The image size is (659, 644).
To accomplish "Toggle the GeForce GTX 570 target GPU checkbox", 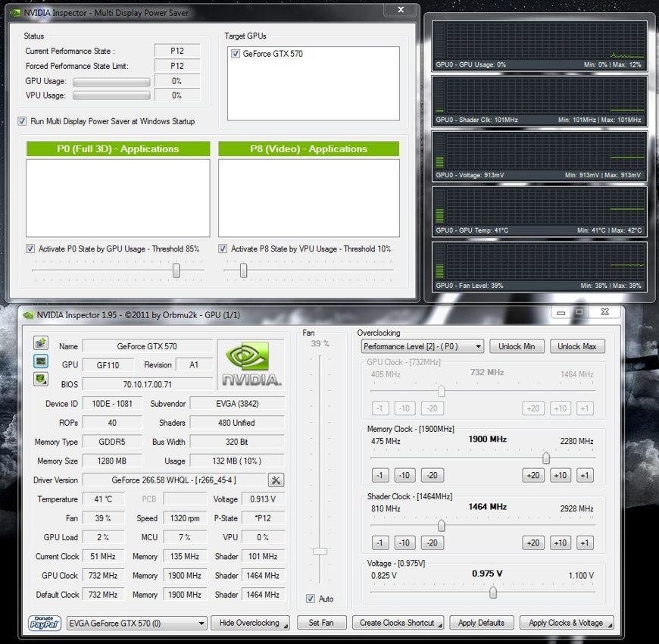I will (236, 54).
